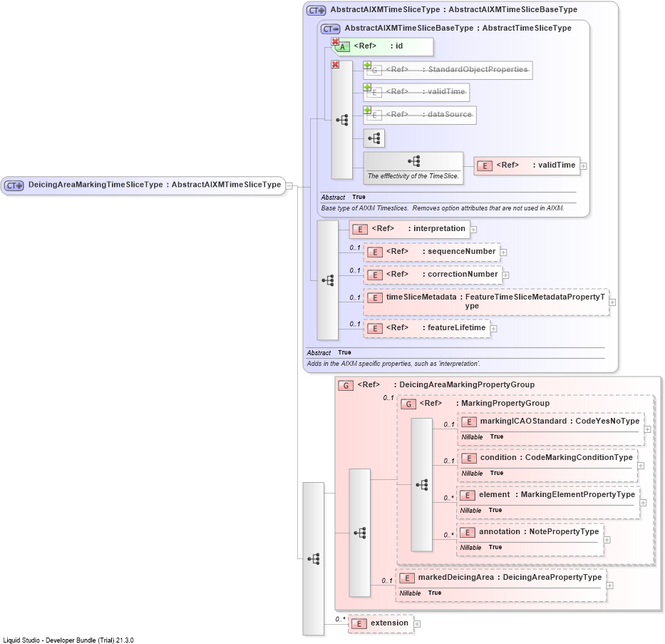This screenshot has height=644, width=665.
Task: Expand the timeSliceMetadata element
Action: 612,302
